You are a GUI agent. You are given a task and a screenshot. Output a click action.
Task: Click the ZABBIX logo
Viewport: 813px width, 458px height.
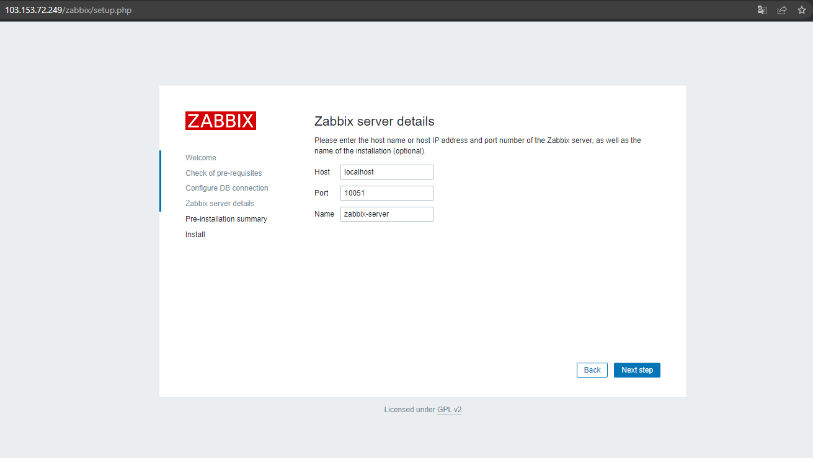pos(220,120)
